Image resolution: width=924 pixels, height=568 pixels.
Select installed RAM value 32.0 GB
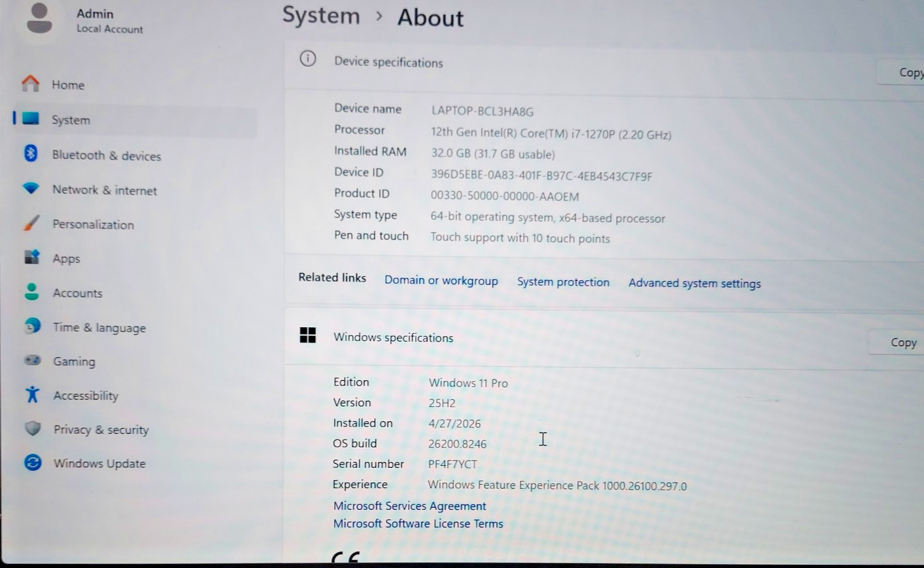coord(493,154)
